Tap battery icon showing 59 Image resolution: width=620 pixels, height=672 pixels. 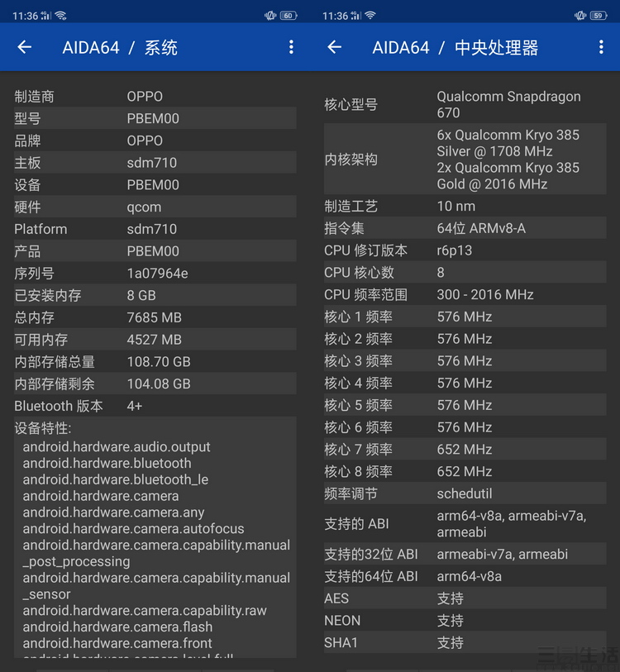click(598, 16)
